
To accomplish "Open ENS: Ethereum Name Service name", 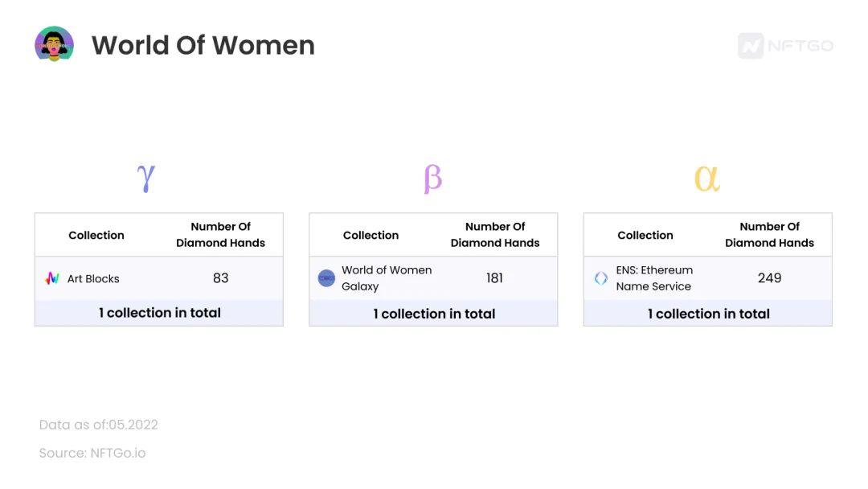I will (654, 278).
